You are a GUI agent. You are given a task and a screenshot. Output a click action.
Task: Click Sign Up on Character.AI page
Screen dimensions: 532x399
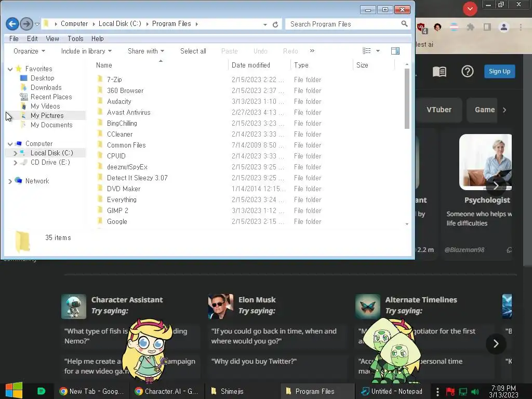tap(499, 71)
